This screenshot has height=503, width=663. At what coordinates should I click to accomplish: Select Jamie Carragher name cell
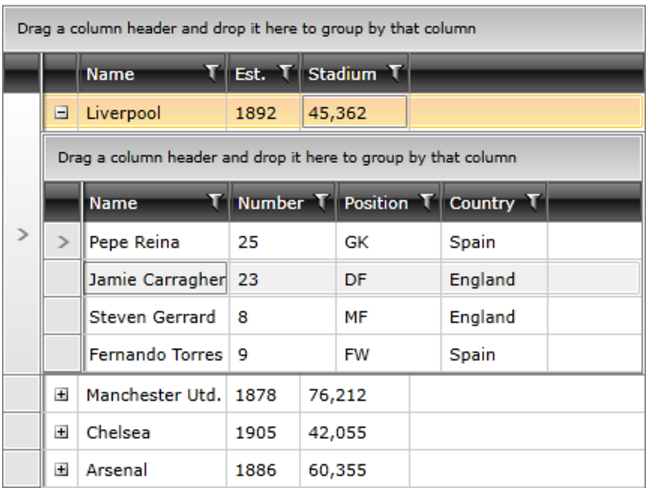pyautogui.click(x=156, y=280)
